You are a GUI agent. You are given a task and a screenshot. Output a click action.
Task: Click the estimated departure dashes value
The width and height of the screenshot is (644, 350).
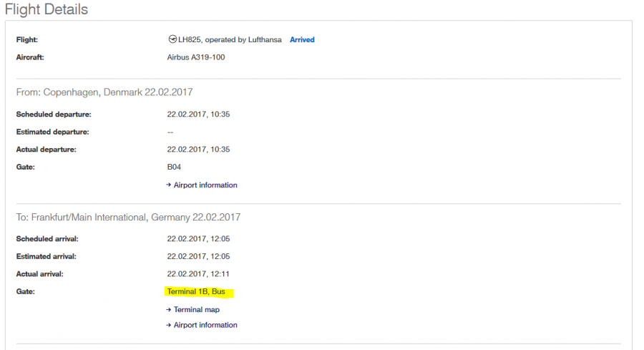[170, 132]
